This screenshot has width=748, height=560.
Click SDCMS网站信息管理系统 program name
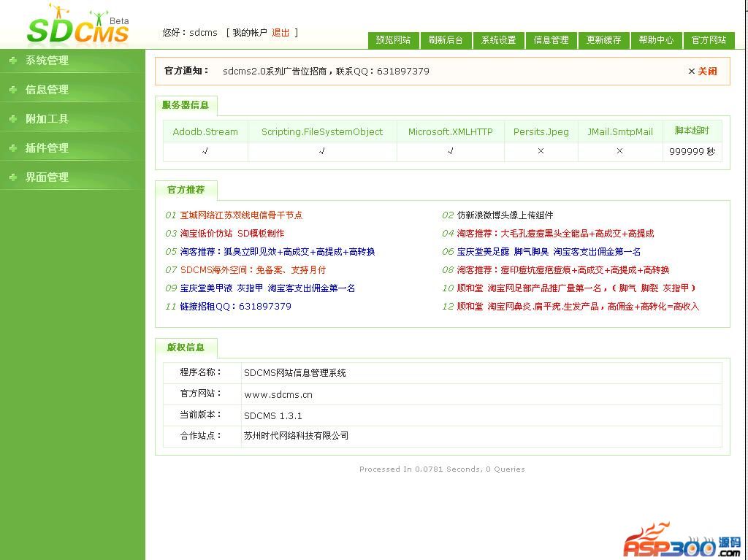(295, 372)
